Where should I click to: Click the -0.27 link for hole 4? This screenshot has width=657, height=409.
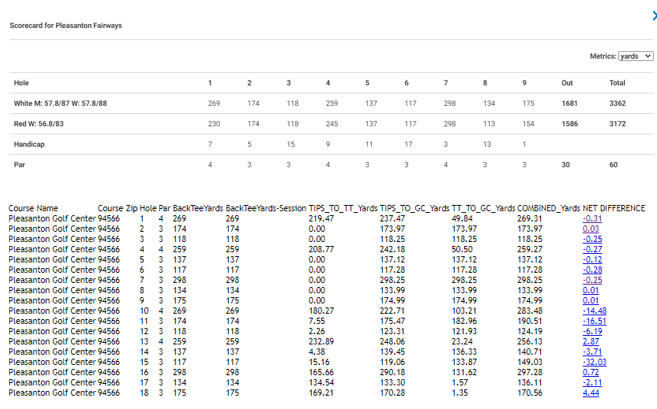pos(592,249)
